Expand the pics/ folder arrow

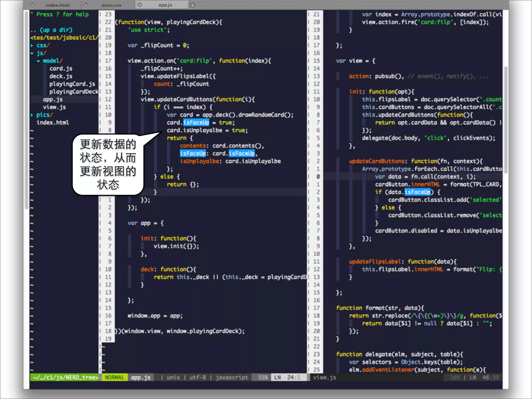[32, 115]
